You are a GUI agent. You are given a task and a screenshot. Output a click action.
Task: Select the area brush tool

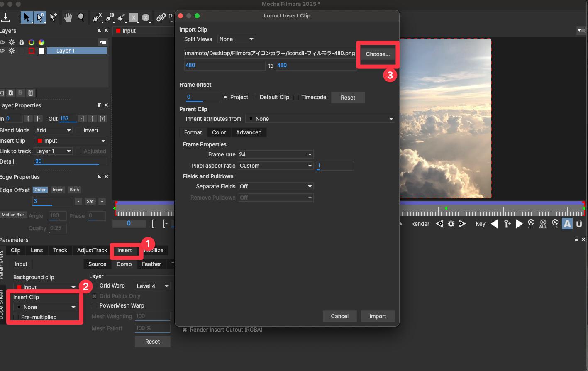tap(122, 17)
